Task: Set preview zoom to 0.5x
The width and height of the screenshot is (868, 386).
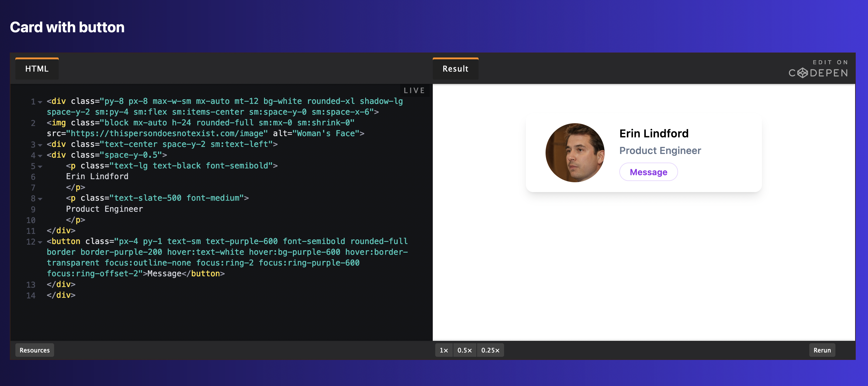Action: coord(464,350)
